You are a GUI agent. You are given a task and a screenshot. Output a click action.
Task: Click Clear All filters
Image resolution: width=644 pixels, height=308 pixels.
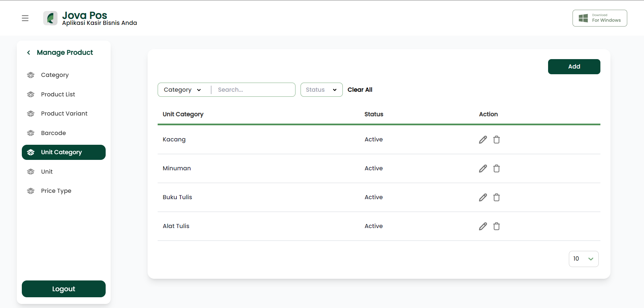360,90
